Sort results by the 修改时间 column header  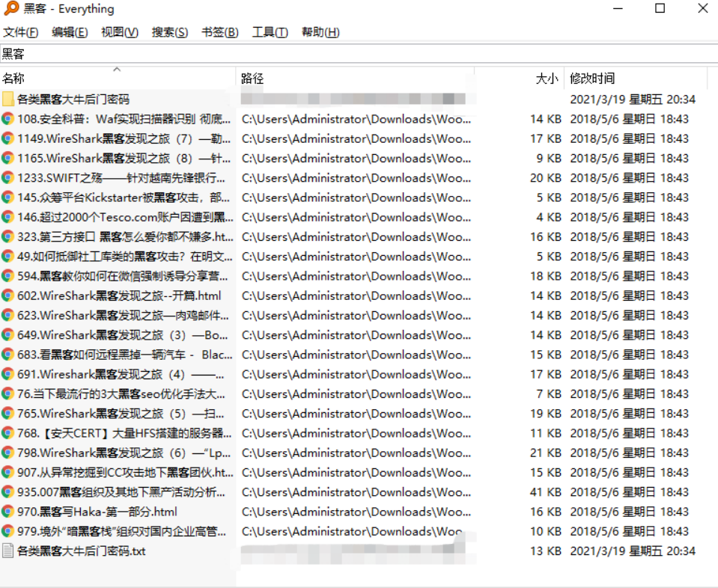coord(587,78)
